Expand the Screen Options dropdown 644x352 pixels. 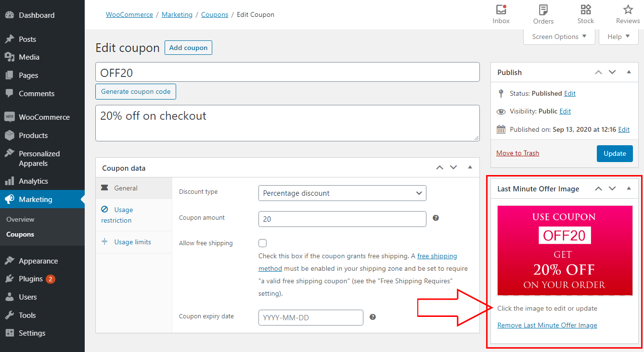point(559,37)
